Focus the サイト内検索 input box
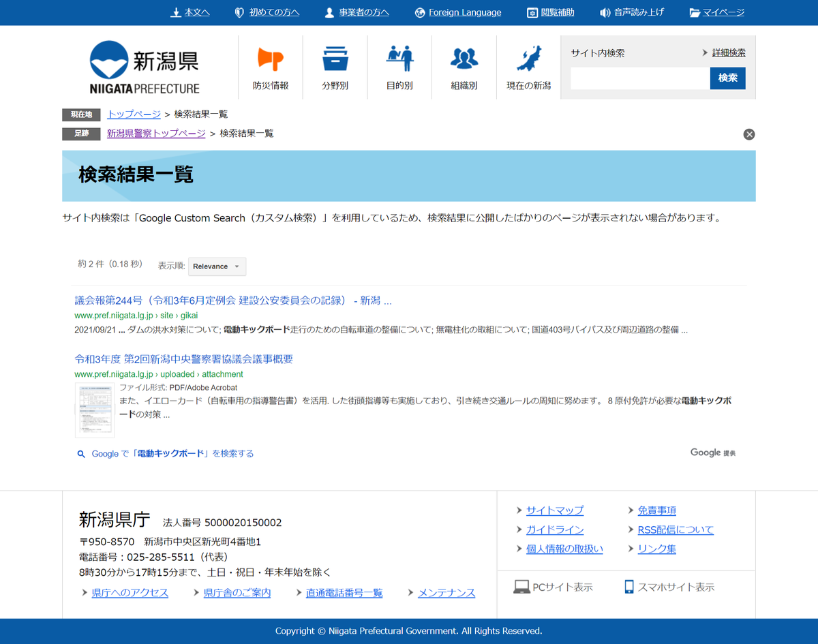818x644 pixels. point(640,78)
